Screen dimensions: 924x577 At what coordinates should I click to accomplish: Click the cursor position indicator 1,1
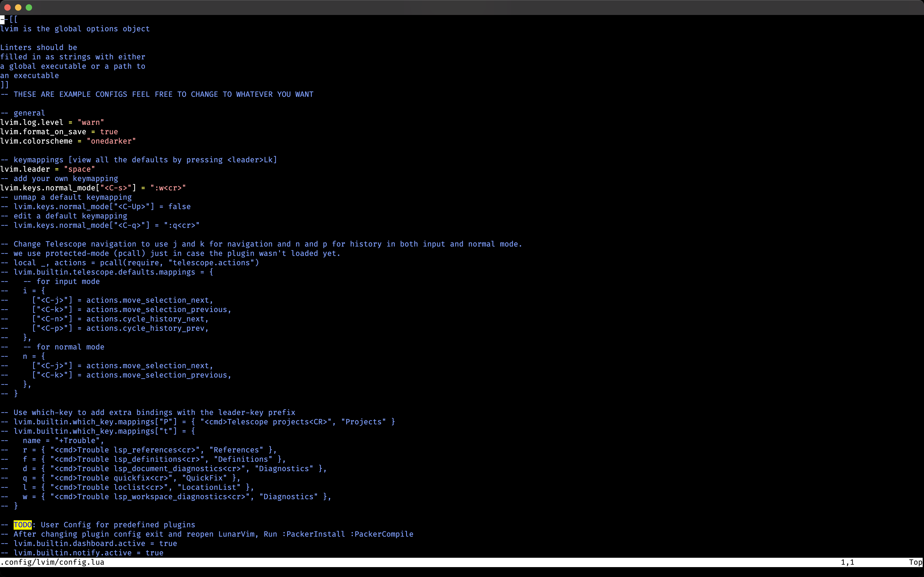click(847, 562)
